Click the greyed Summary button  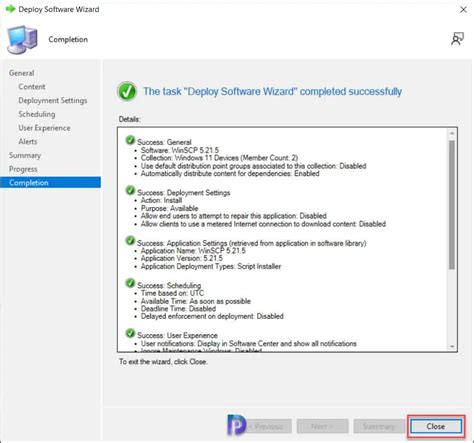(379, 426)
